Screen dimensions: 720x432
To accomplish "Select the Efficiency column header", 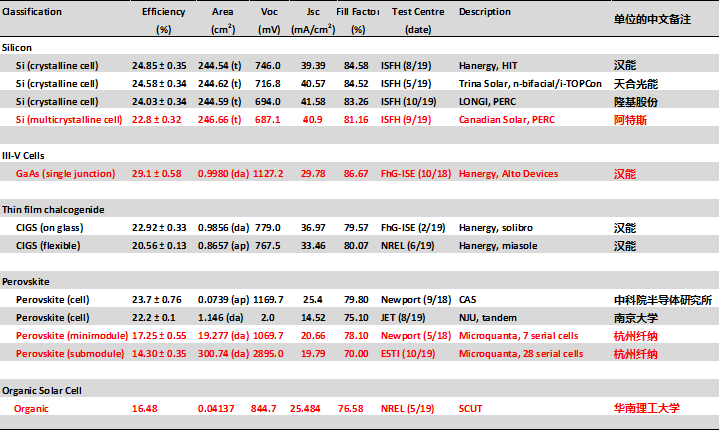I will tap(163, 12).
